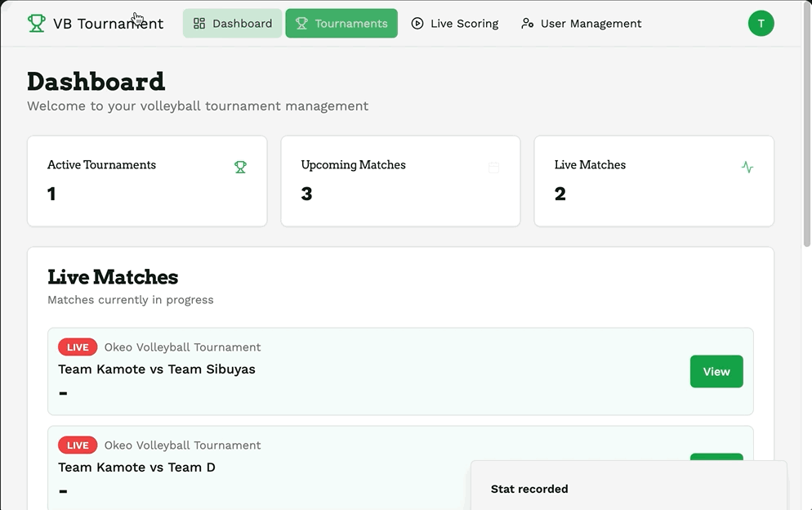Select the Live Matches count of 2
This screenshot has width=812, height=510.
point(560,194)
